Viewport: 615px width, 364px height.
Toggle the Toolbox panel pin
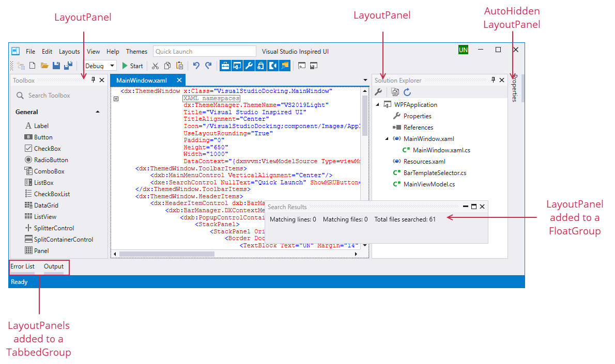[x=93, y=80]
